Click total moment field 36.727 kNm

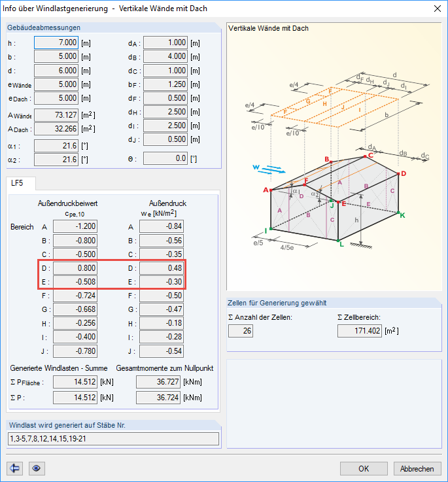(158, 382)
